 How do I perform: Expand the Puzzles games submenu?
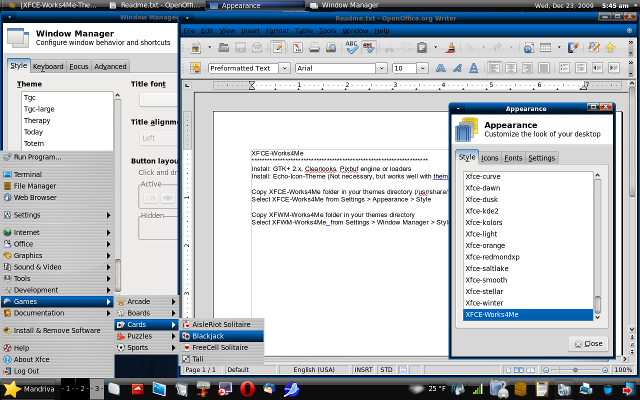coord(147,336)
